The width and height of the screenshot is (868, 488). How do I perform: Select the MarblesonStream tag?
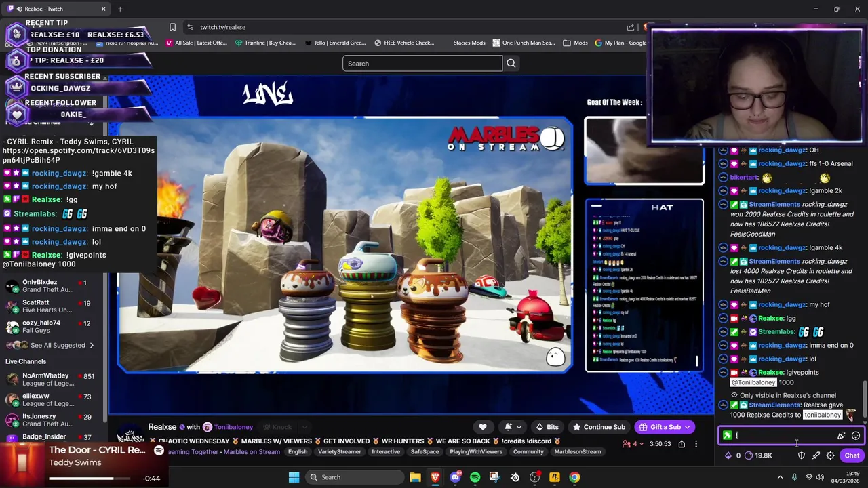click(x=577, y=452)
